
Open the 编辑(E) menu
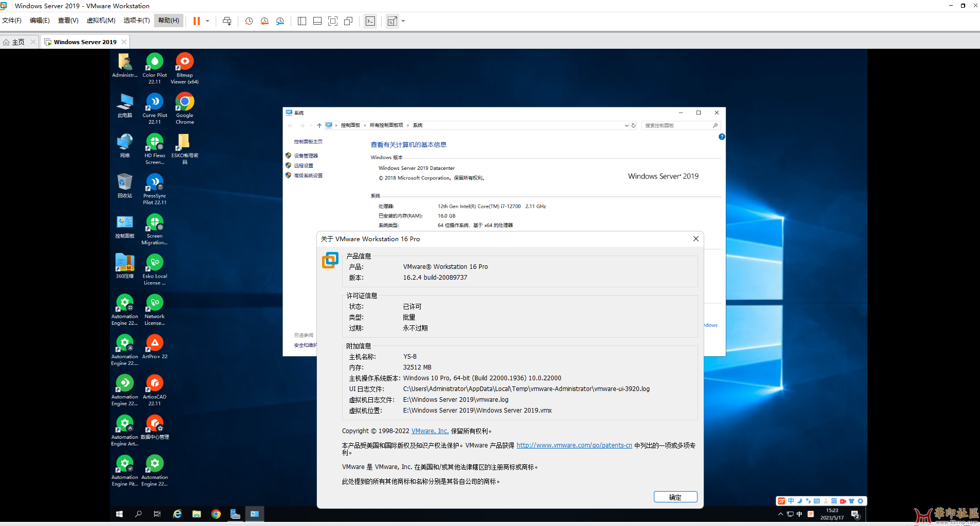40,21
